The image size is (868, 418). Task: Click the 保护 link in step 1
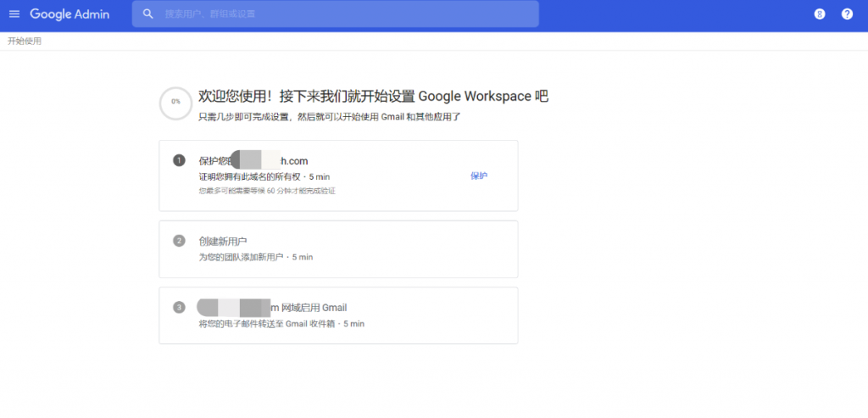coord(479,176)
